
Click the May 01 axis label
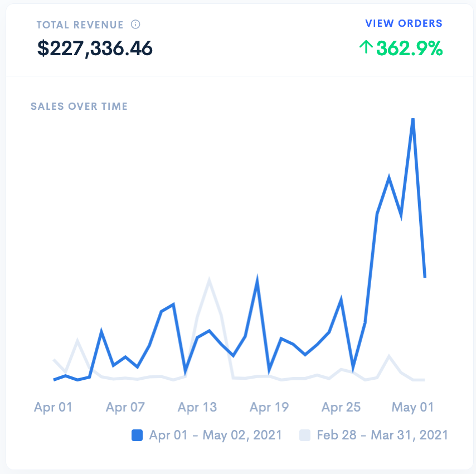coord(413,407)
